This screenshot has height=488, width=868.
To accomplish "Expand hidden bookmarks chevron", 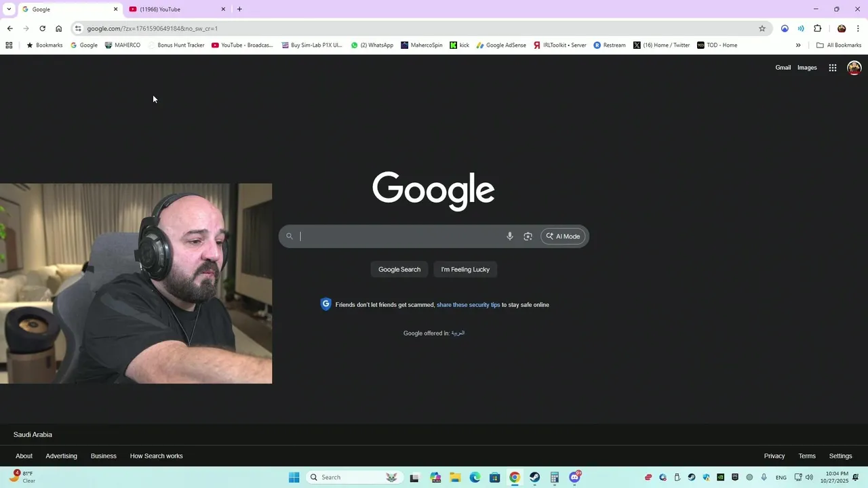I will click(798, 45).
